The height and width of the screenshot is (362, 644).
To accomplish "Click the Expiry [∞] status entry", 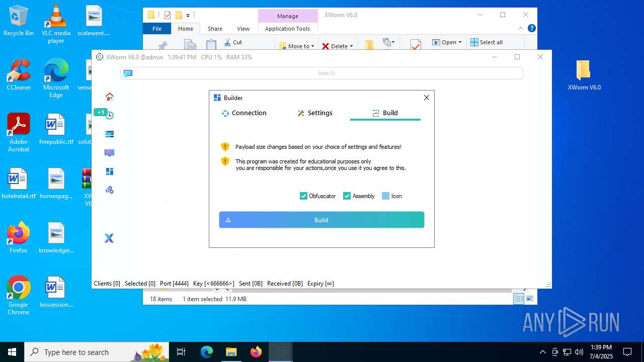I will [320, 284].
